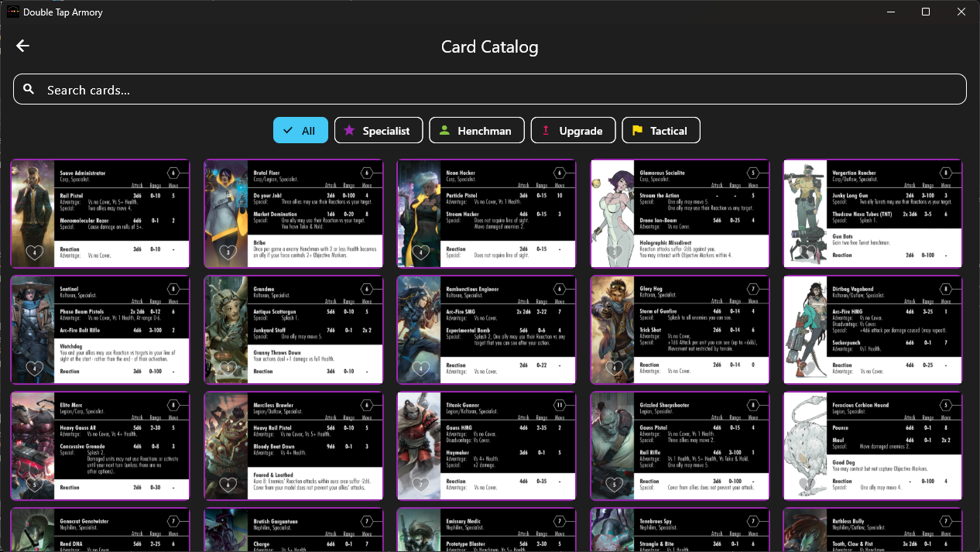Screen dimensions: 980x552
Task: Click the person icon on Henchman chip
Action: coord(444,130)
